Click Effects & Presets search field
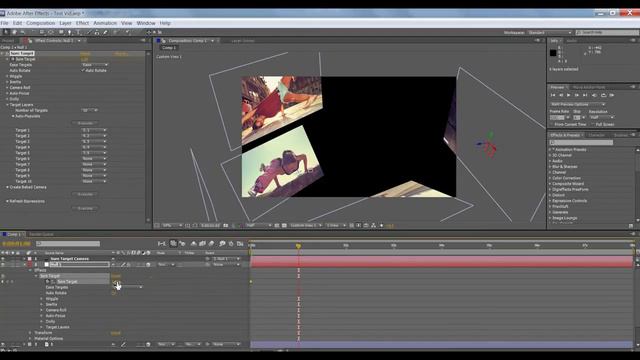 tap(581, 142)
